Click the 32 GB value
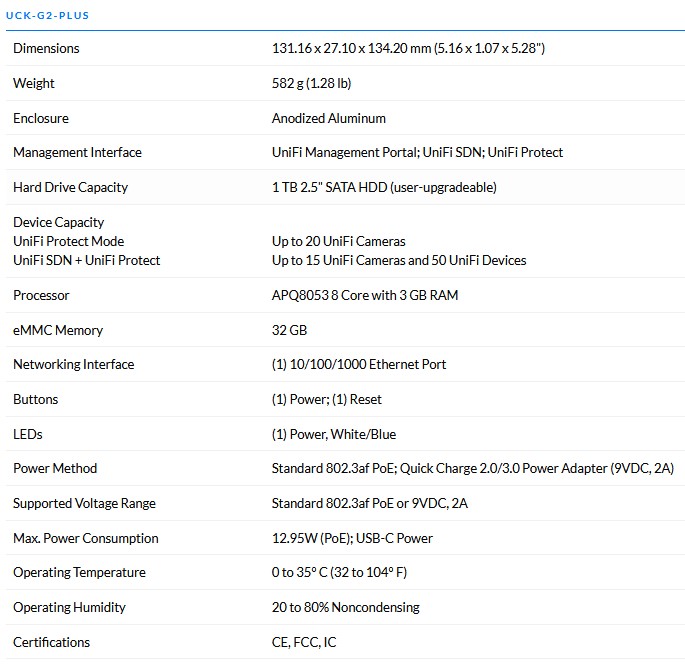The height and width of the screenshot is (666, 685). click(289, 331)
